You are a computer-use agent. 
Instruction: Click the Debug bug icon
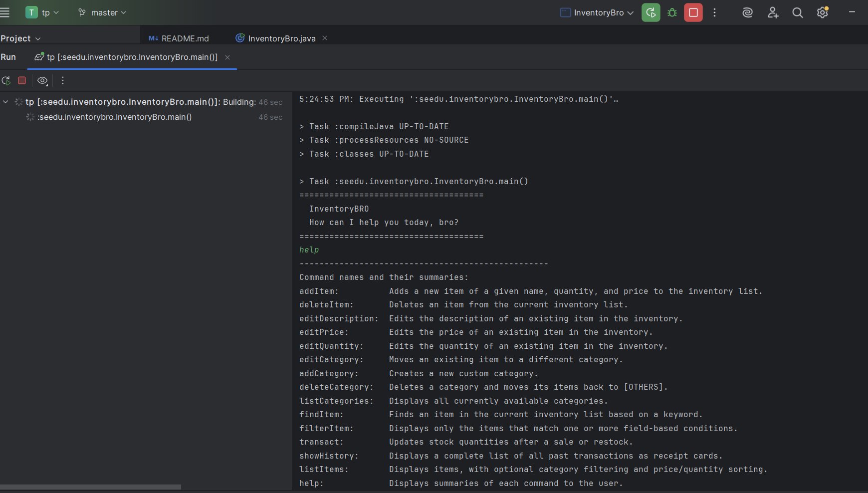click(x=672, y=12)
